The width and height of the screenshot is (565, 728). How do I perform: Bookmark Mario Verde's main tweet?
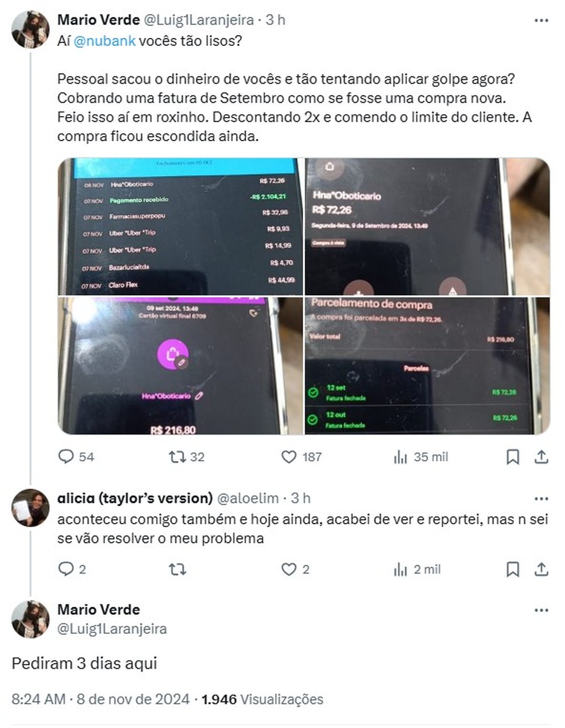pos(513,457)
